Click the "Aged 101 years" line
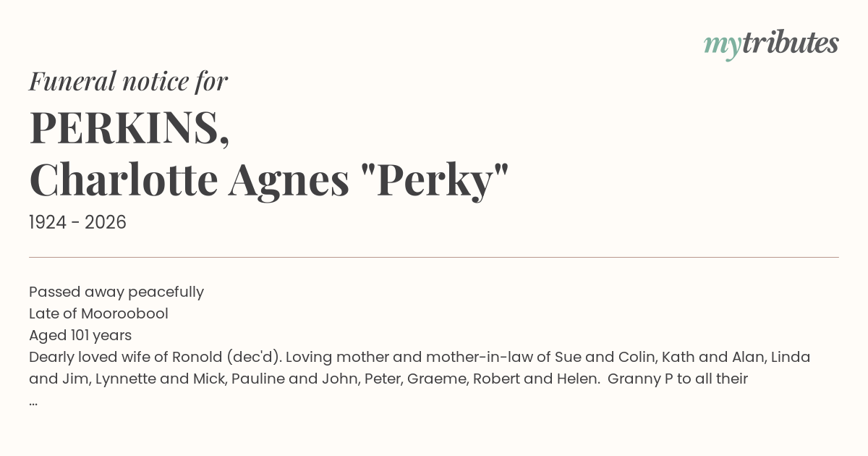 click(x=80, y=335)
